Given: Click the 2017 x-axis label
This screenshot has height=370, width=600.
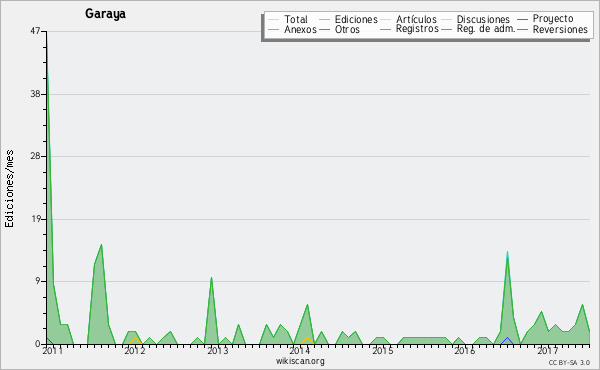Looking at the screenshot, I should (548, 350).
